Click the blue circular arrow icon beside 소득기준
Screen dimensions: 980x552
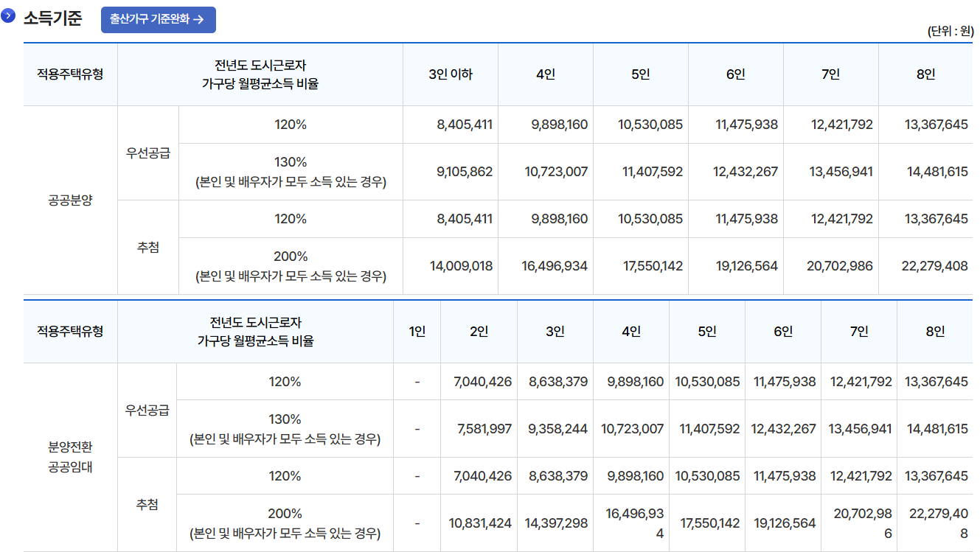[7, 14]
